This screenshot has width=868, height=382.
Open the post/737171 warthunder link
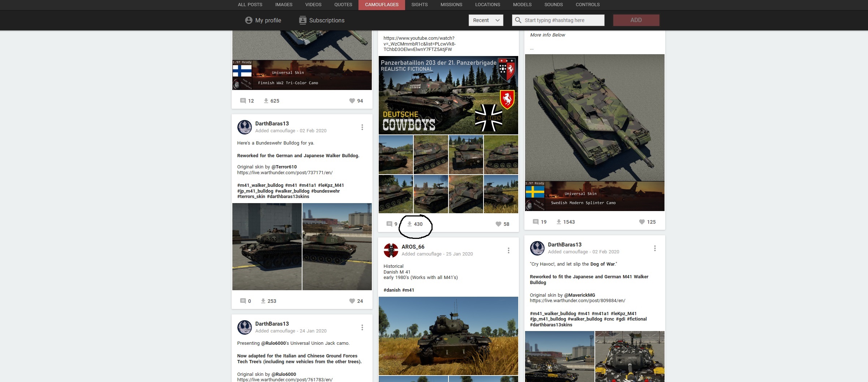[x=285, y=173]
